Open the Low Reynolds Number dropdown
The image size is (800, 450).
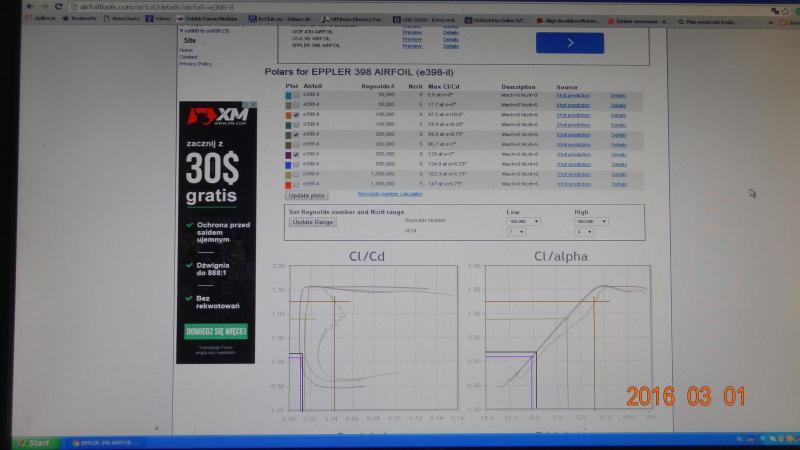[524, 221]
